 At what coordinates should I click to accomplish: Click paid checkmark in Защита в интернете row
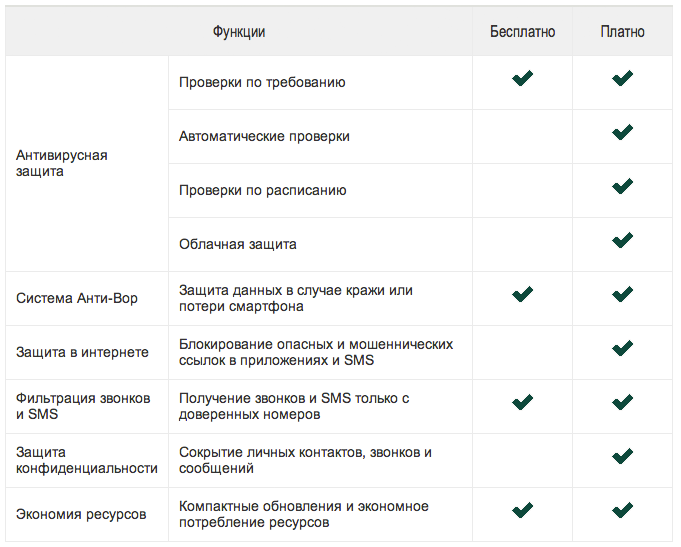[622, 348]
